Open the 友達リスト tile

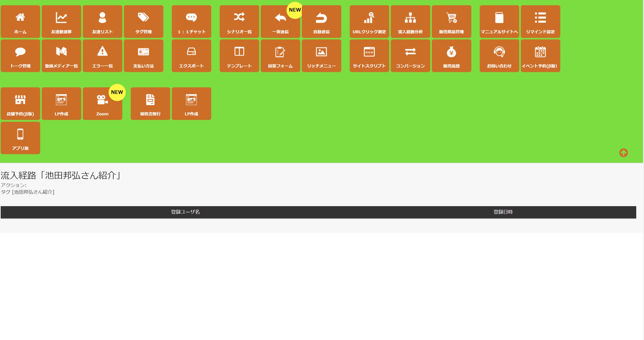click(x=102, y=21)
